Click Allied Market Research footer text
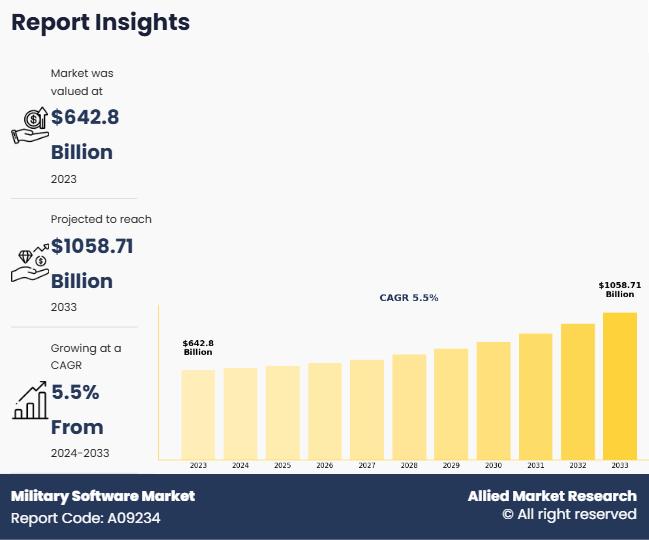This screenshot has width=649, height=540. 551,496
